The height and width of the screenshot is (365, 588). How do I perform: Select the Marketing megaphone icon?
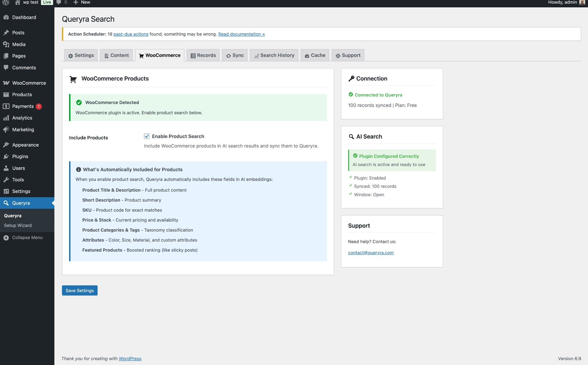7,129
